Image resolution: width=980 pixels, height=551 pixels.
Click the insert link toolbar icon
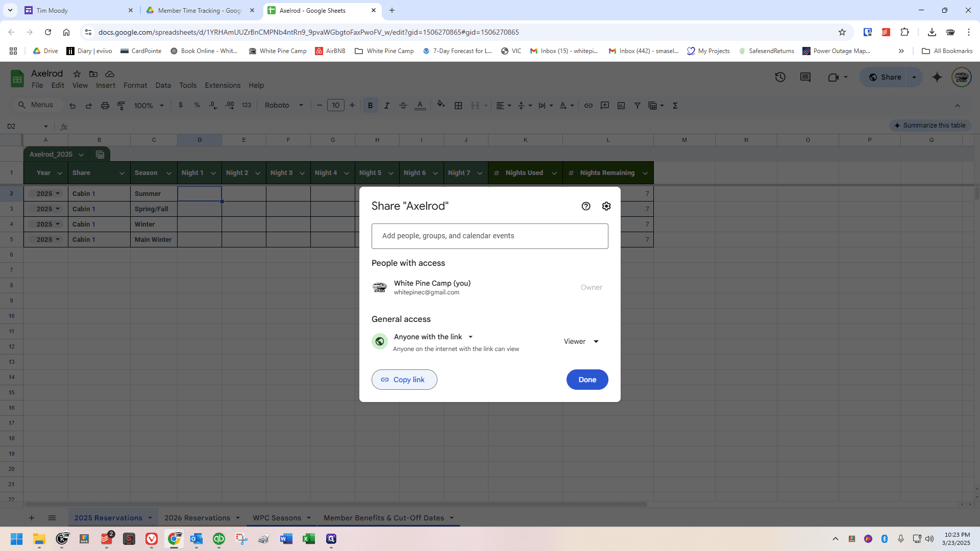pos(589,106)
